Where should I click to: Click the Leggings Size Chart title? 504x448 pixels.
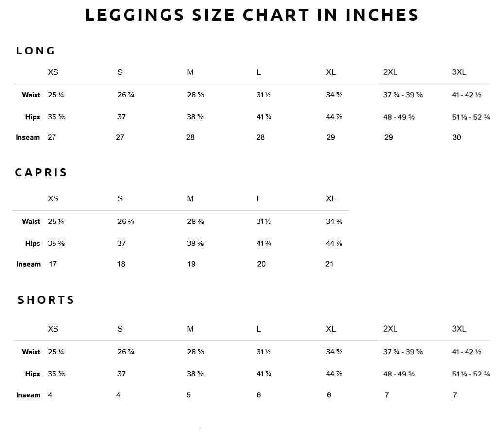pos(252,15)
